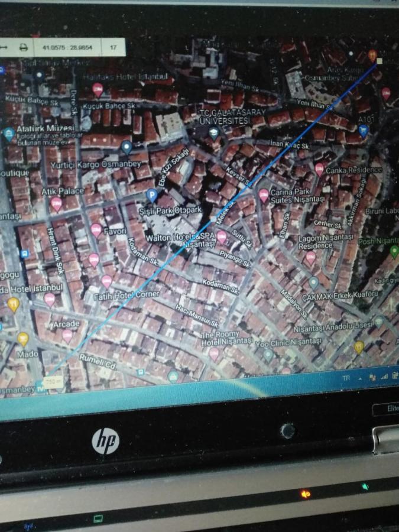This screenshot has width=399, height=532.
Task: Click the Madalyon Sk. street label
Action: pos(293,304)
